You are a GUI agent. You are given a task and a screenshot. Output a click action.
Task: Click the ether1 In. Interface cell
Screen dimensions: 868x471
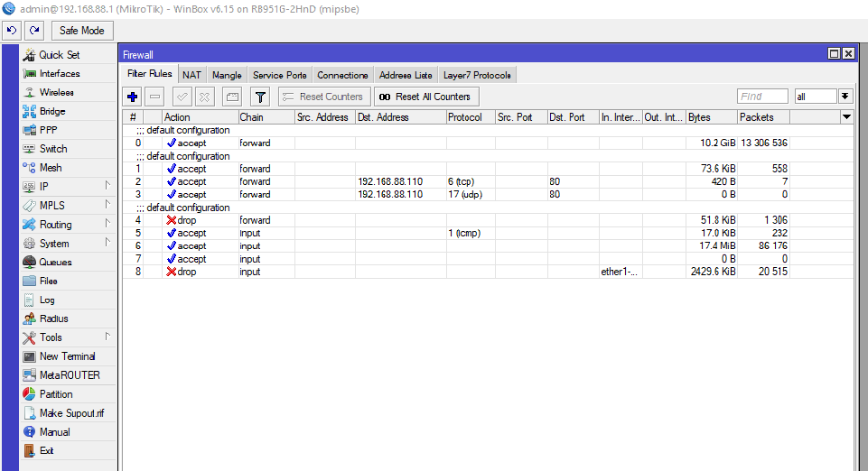coord(620,272)
